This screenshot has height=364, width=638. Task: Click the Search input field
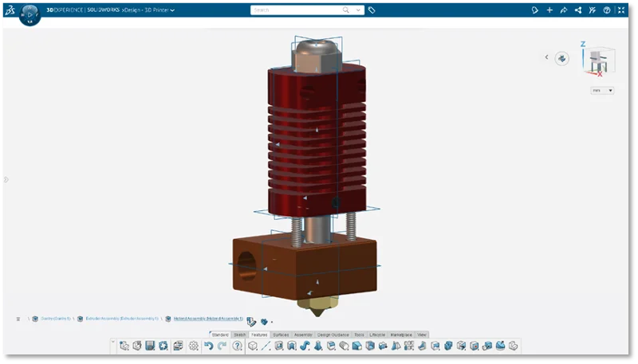[x=295, y=10]
